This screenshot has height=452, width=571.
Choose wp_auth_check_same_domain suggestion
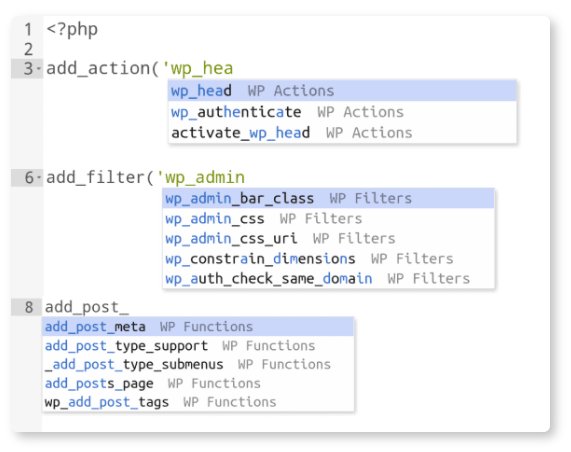(328, 279)
